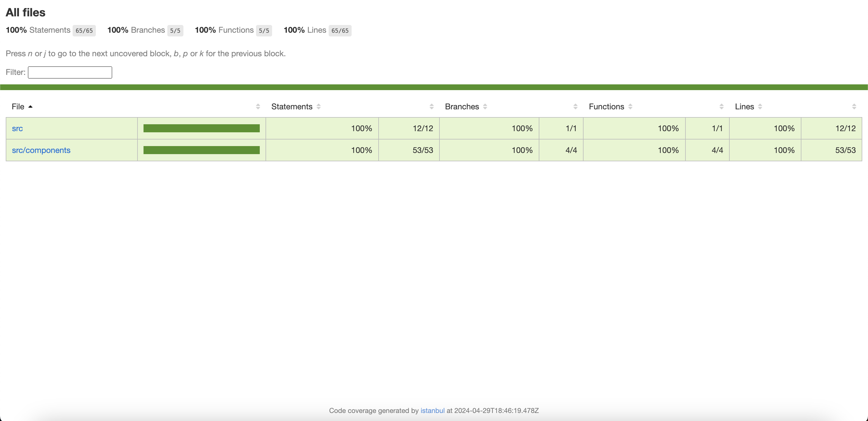Click the 100% Lines summary text
The height and width of the screenshot is (421, 868).
point(305,30)
